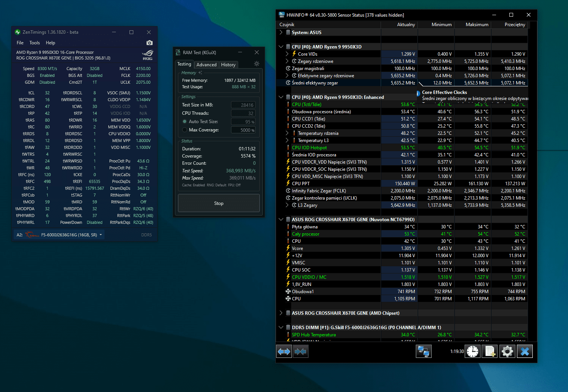Click the HWiNFO app icon in title bar
This screenshot has height=392, width=568.
click(x=282, y=15)
